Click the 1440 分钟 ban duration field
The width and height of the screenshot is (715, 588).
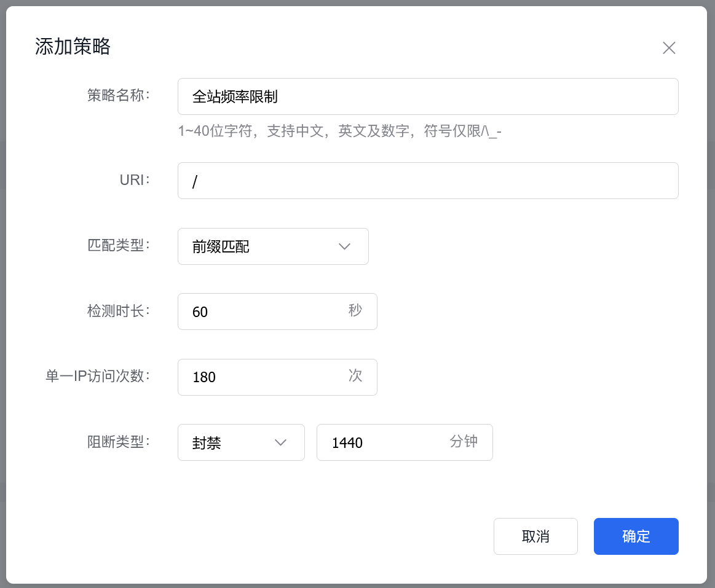tap(405, 442)
